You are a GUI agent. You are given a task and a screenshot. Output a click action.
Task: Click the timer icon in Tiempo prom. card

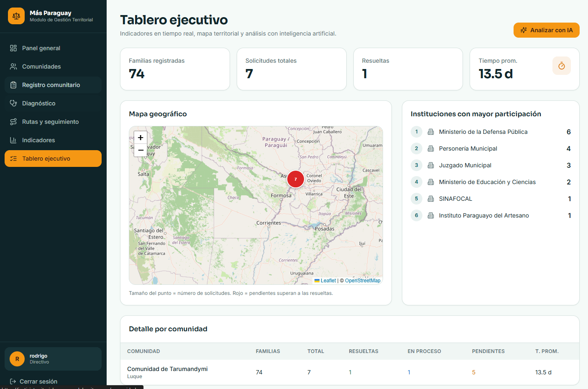pyautogui.click(x=562, y=66)
